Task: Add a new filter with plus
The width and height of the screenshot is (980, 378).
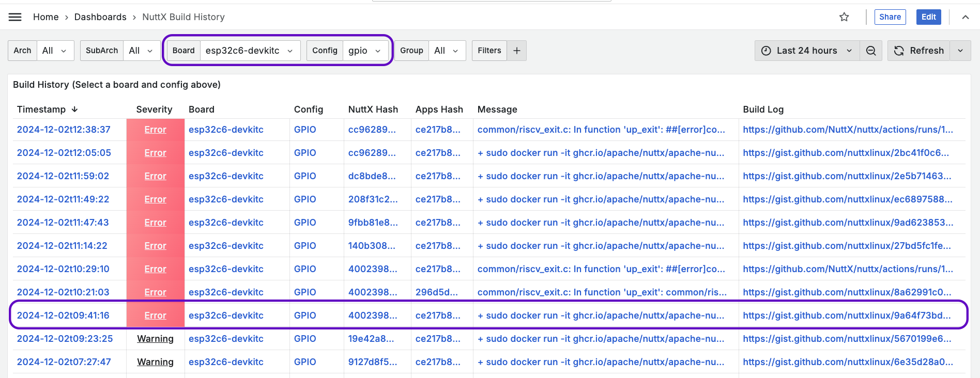Action: [516, 51]
